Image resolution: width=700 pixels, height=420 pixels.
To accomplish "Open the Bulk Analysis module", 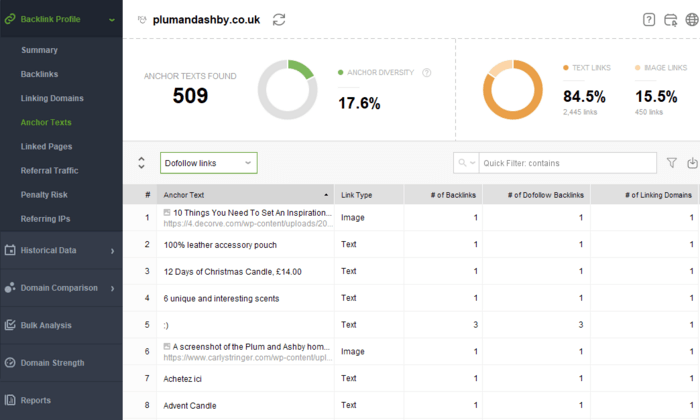I will point(61,325).
